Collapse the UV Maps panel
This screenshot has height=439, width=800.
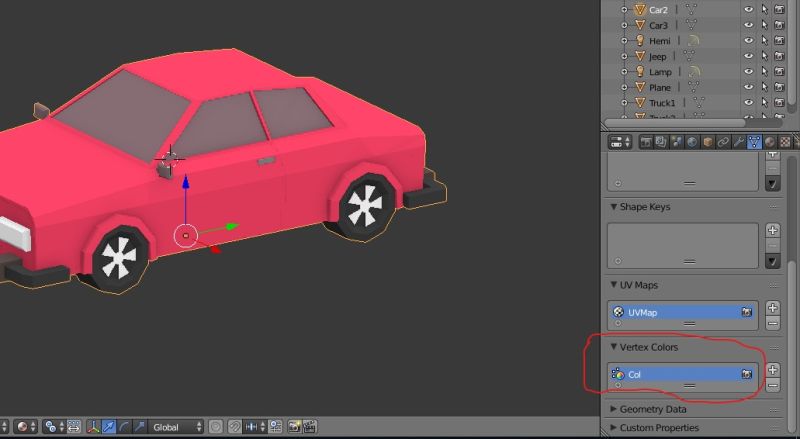coord(614,285)
